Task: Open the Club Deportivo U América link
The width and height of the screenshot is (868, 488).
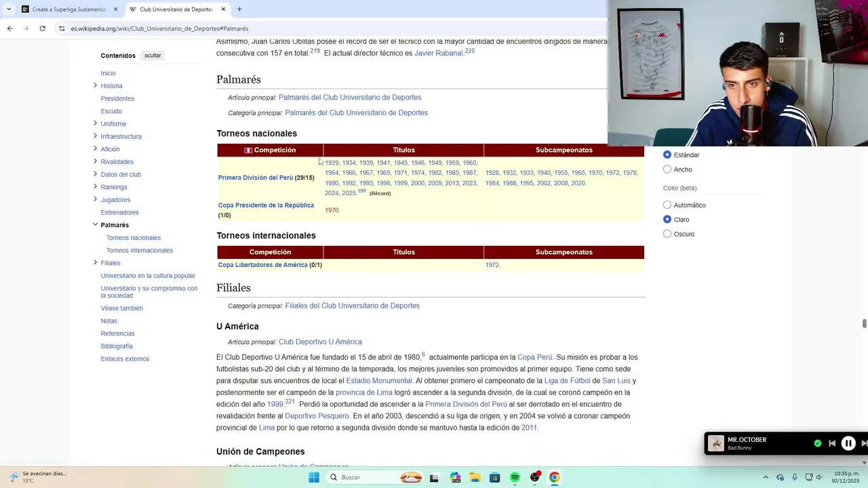Action: 320,342
